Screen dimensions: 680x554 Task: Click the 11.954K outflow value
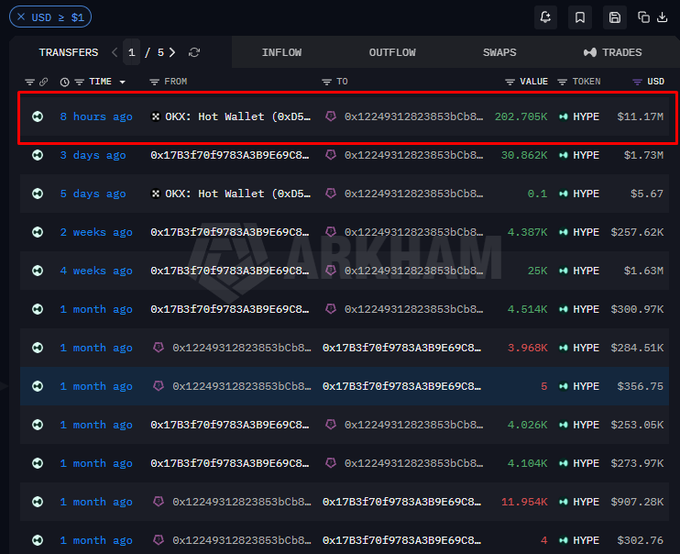tap(524, 502)
